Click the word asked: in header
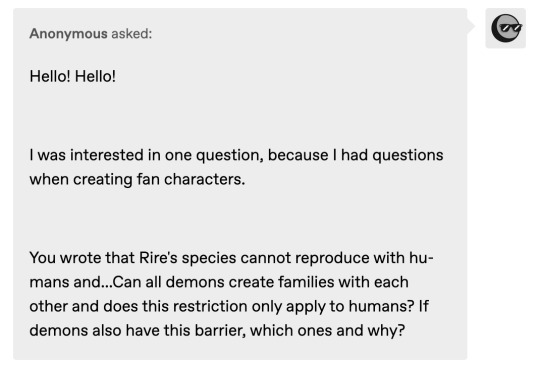The width and height of the screenshot is (540, 370). coord(131,33)
